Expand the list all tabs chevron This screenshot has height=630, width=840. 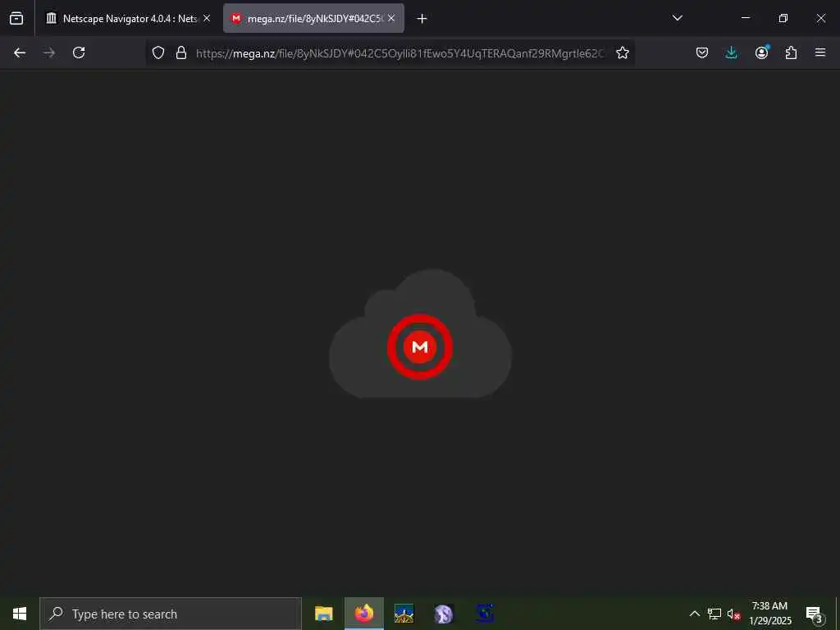tap(677, 18)
